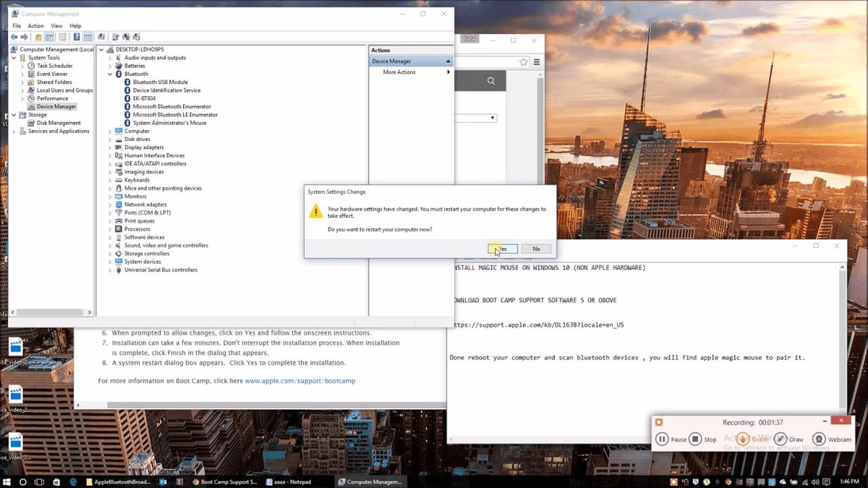The image size is (868, 488).
Task: Open the View menu
Action: [56, 25]
